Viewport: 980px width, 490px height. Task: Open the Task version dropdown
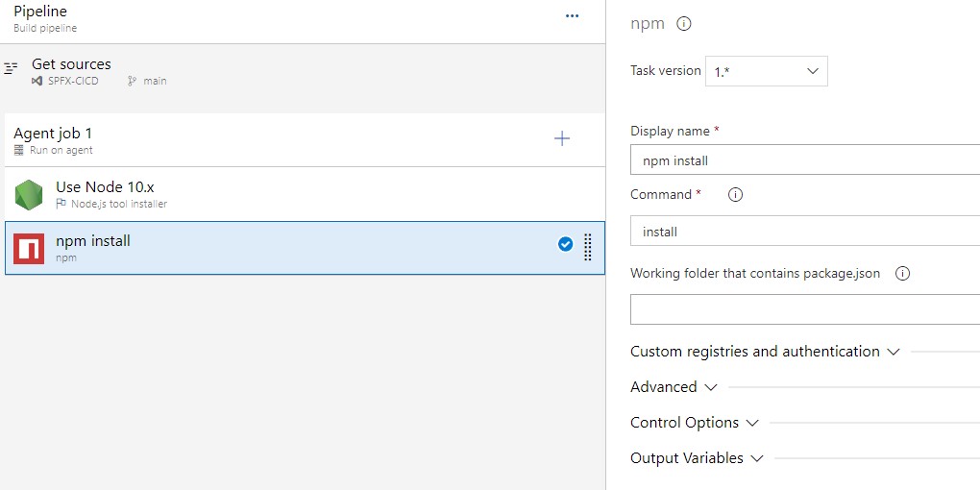tap(766, 71)
